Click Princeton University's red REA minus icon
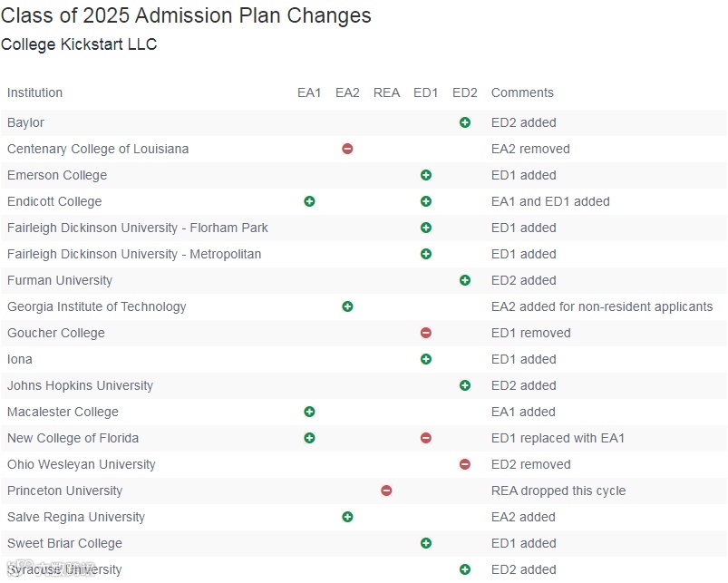728x583 pixels. click(386, 491)
